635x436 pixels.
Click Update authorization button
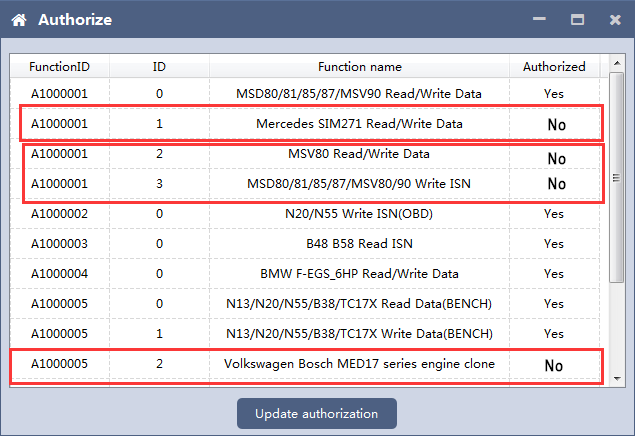[x=317, y=413]
